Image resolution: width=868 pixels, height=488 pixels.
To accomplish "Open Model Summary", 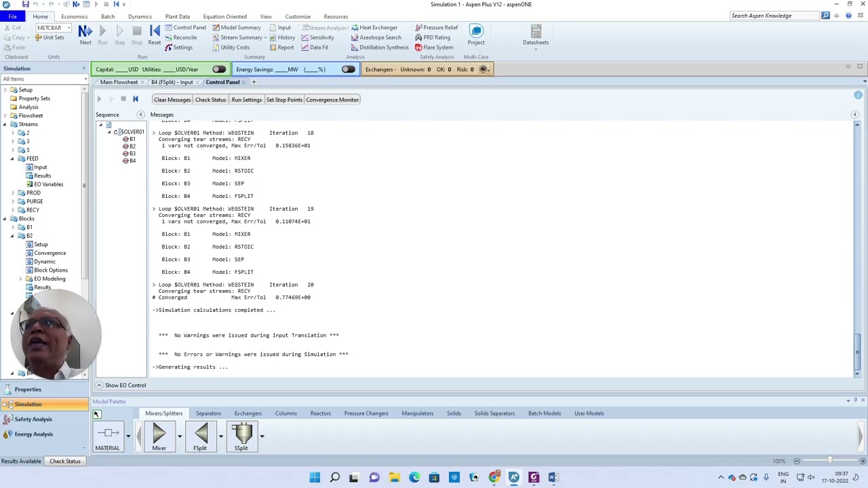I will point(236,28).
